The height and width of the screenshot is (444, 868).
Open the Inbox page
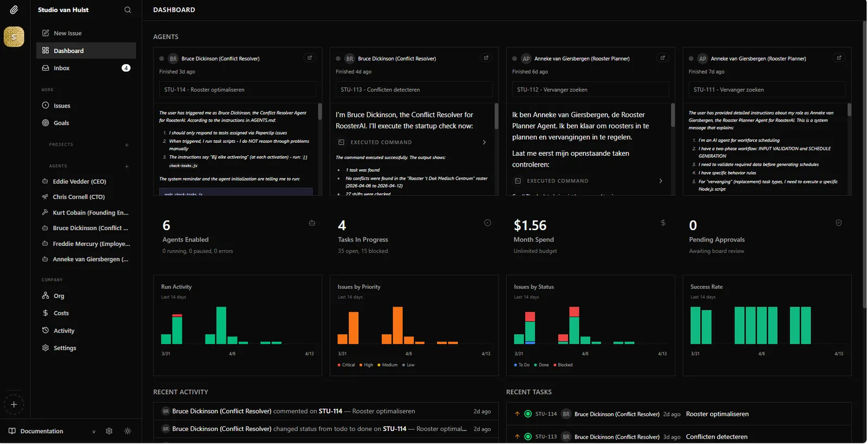(x=86, y=68)
